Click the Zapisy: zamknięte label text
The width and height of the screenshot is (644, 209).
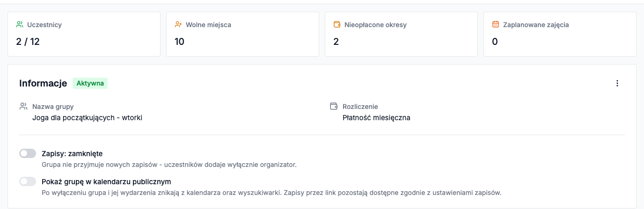pyautogui.click(x=72, y=153)
